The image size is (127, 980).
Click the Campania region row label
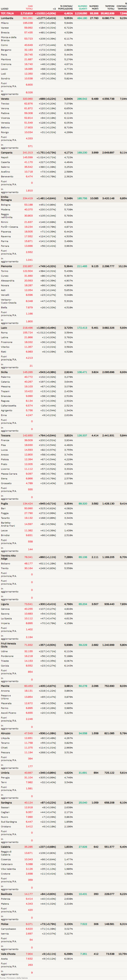[x=6, y=153]
